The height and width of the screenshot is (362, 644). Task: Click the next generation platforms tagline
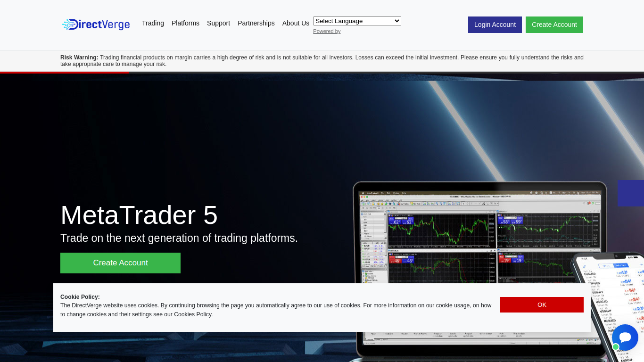179,238
